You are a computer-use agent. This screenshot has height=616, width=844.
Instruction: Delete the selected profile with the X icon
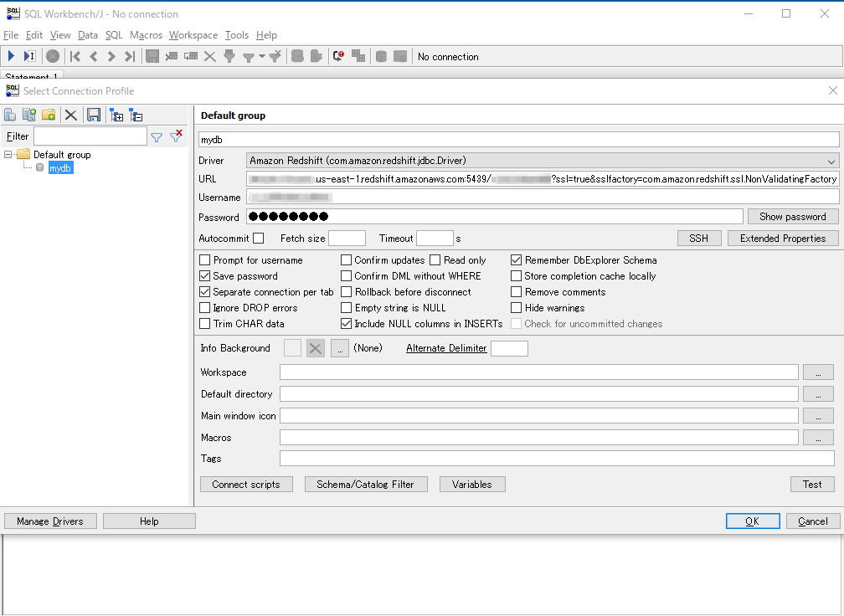pyautogui.click(x=70, y=115)
